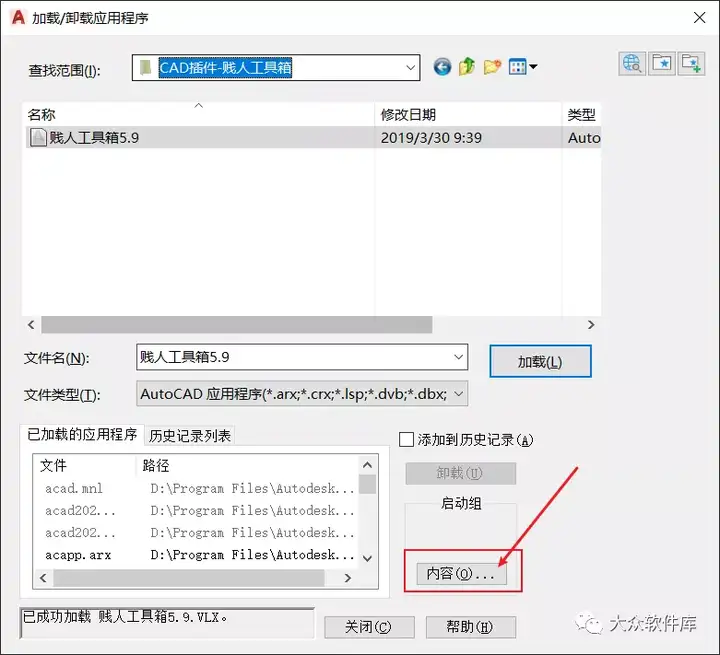Expand the 文件名 combo box arrow

458,357
